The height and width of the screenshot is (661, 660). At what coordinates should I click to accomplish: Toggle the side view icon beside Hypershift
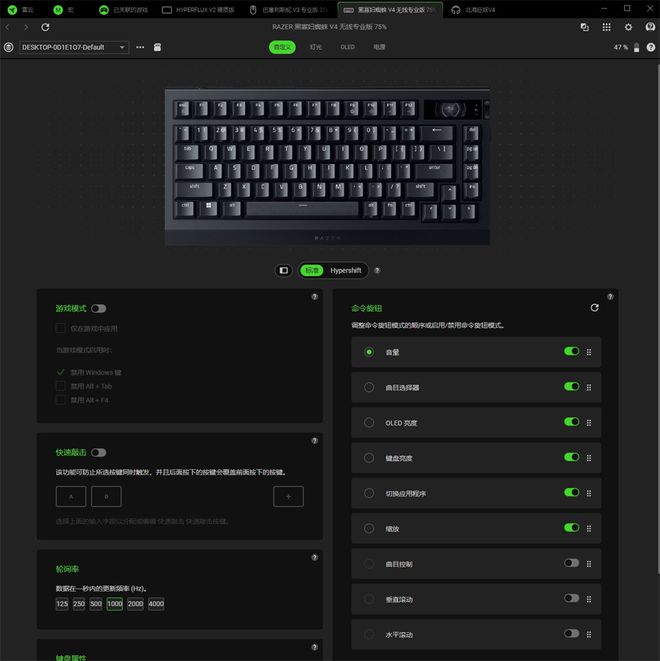point(284,270)
